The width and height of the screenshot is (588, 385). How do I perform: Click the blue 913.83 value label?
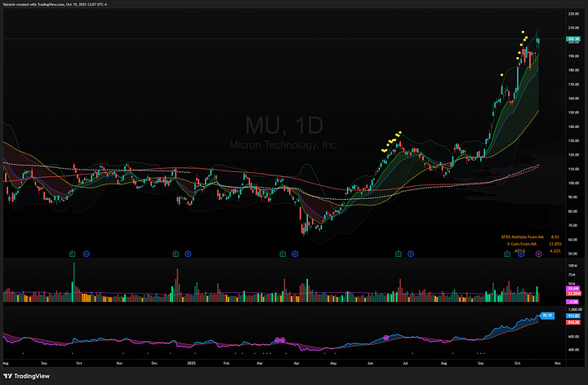point(573,316)
